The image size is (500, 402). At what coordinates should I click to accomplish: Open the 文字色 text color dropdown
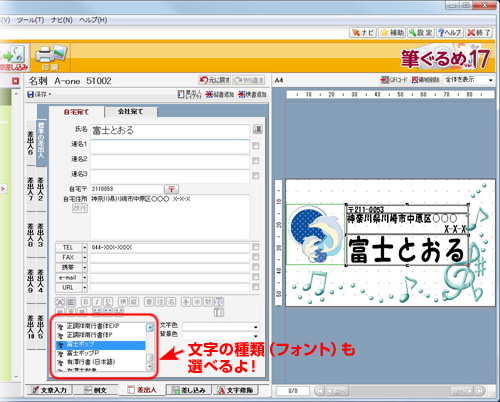point(220,327)
